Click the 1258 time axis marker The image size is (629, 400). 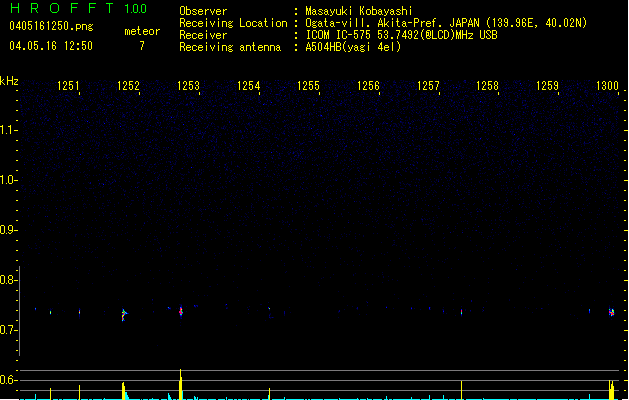click(x=487, y=86)
